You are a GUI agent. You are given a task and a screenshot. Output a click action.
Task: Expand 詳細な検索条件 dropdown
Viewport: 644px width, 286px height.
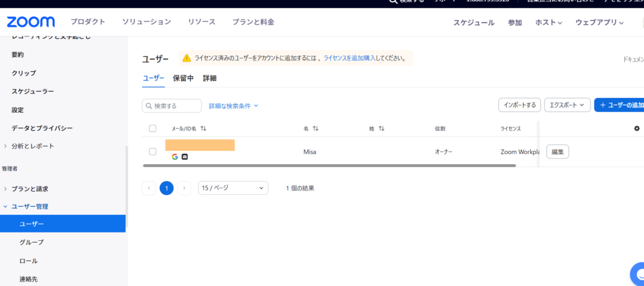(x=233, y=106)
